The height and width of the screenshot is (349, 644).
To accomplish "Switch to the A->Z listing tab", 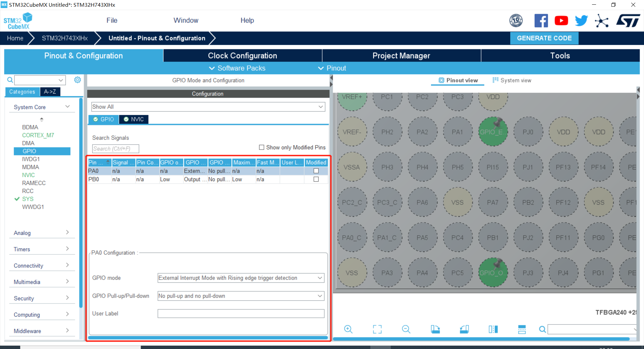I will pyautogui.click(x=50, y=92).
